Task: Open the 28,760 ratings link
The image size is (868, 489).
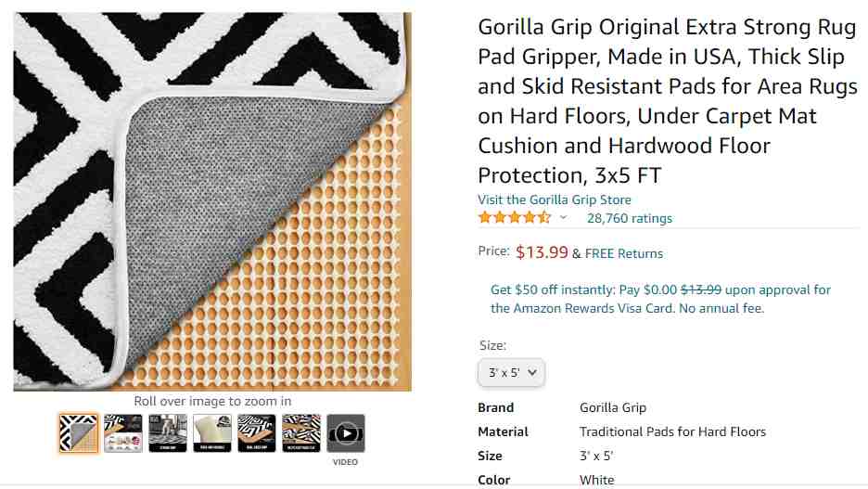Action: tap(630, 218)
